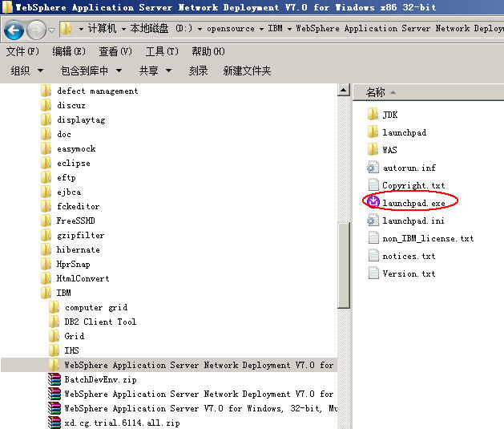This screenshot has width=504, height=429.
Task: Click the greyed Forward arrow button
Action: [x=36, y=30]
